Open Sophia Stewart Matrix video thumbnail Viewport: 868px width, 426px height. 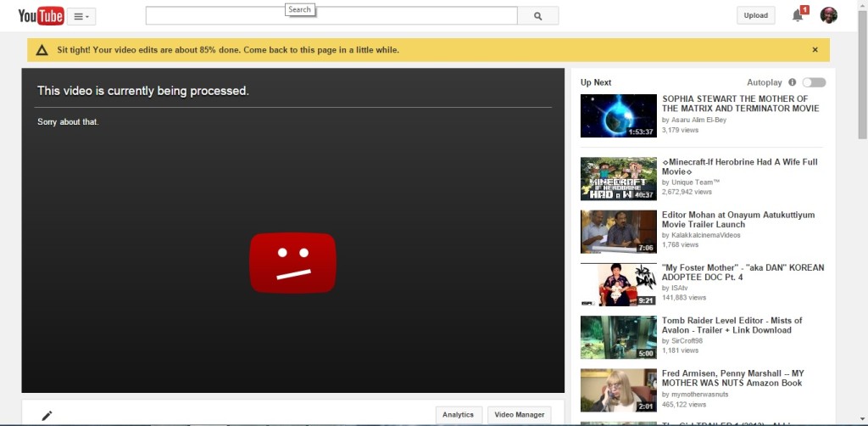click(x=618, y=115)
